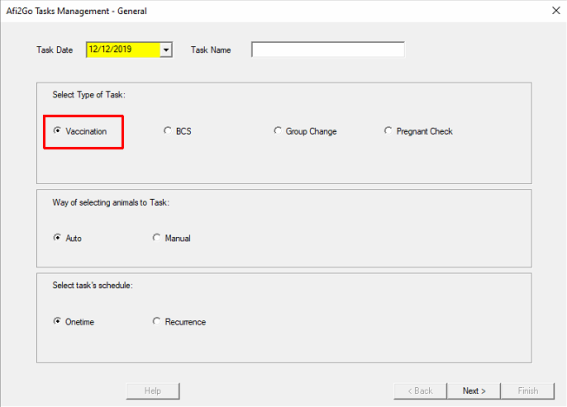The width and height of the screenshot is (567, 407).
Task: Proceed with the Next > button
Action: tap(474, 391)
